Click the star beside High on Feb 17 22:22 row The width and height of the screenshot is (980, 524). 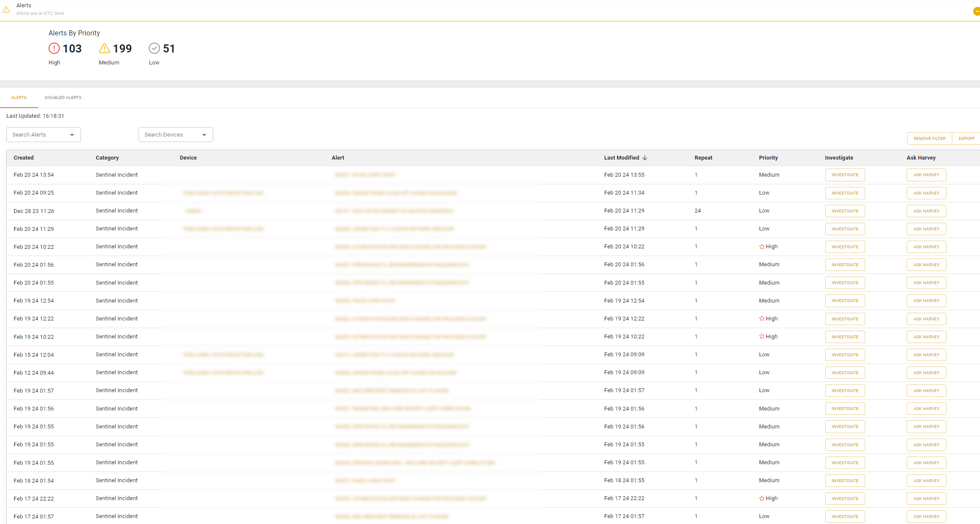click(762, 498)
